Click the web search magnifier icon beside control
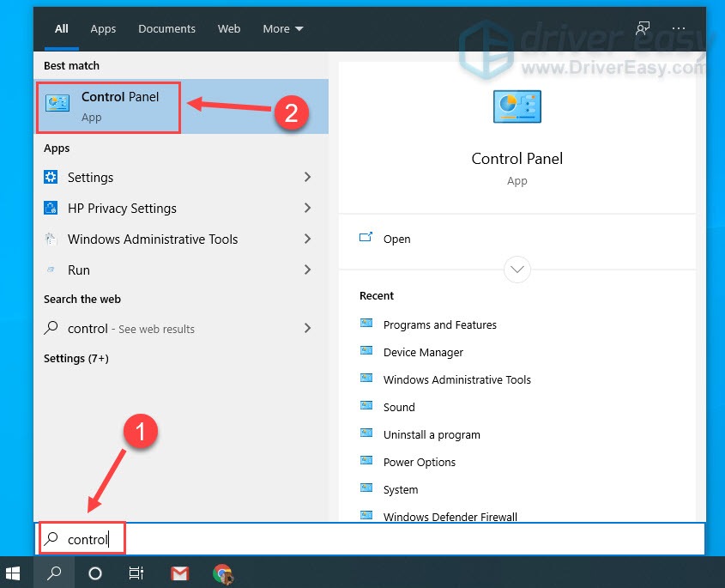The height and width of the screenshot is (588, 725). coord(51,328)
